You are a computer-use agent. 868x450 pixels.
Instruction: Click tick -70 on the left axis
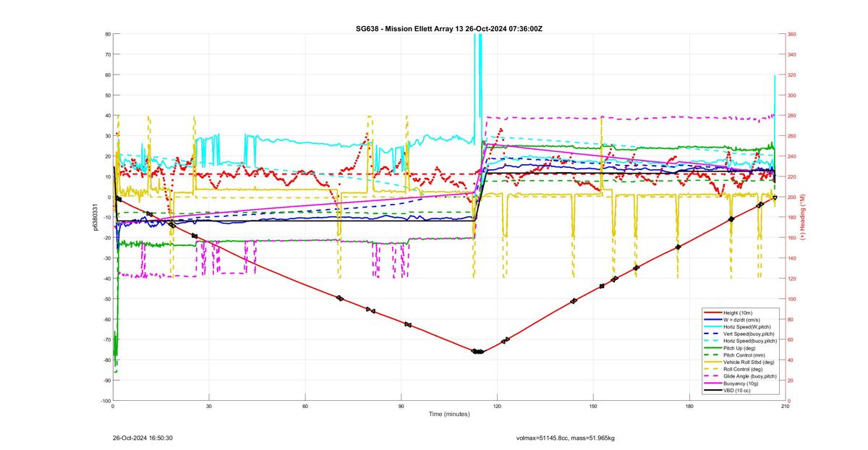click(107, 339)
